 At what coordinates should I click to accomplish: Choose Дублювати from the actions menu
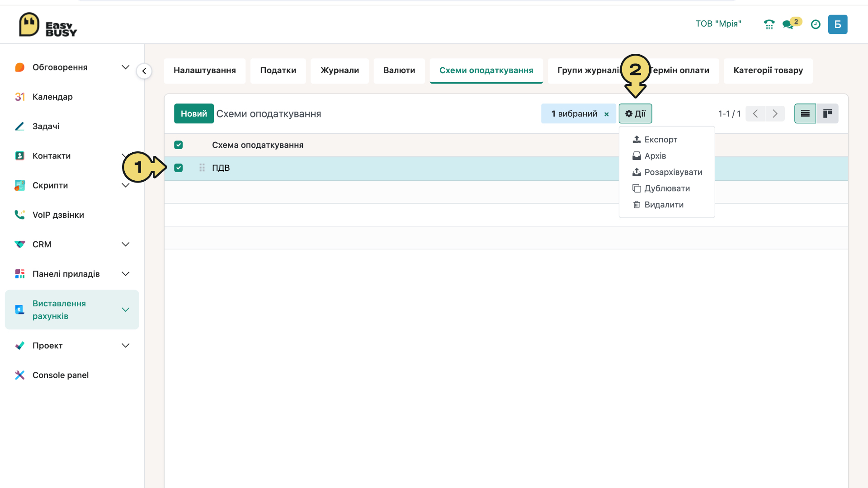click(667, 188)
